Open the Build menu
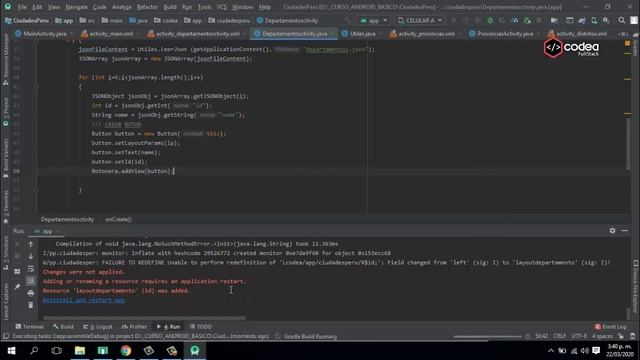 tap(170, 7)
